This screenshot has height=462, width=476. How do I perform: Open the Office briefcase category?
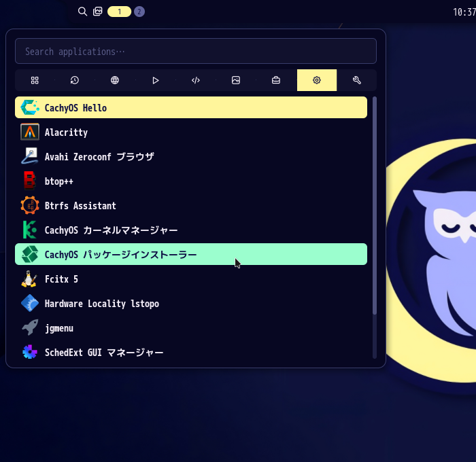[276, 80]
